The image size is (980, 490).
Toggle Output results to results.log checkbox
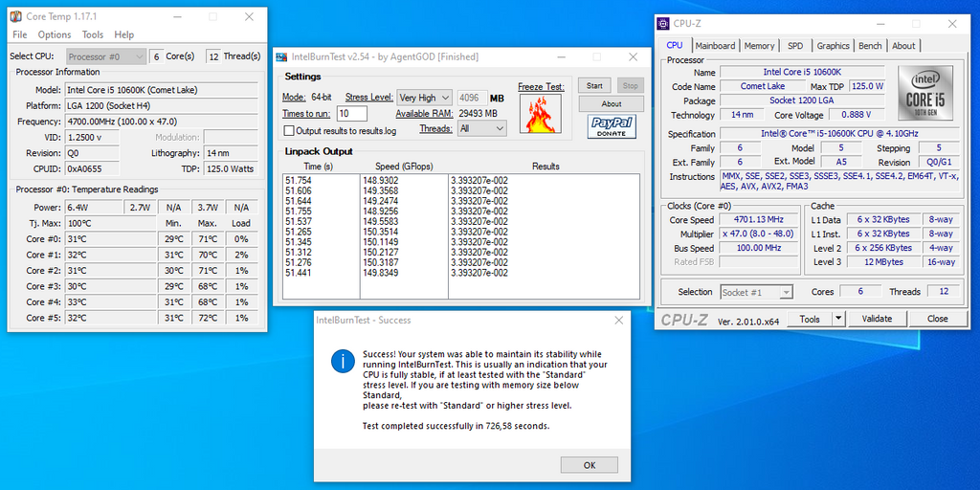point(289,130)
